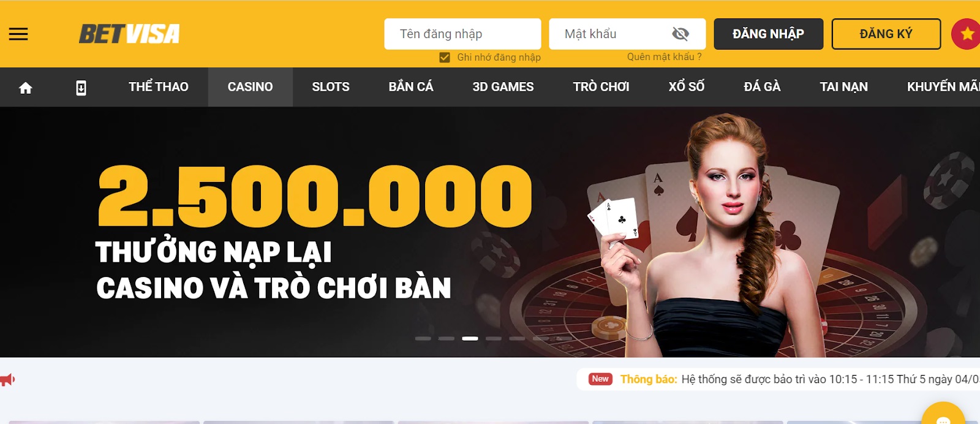Click the red star badge icon
The image size is (980, 424).
click(967, 34)
